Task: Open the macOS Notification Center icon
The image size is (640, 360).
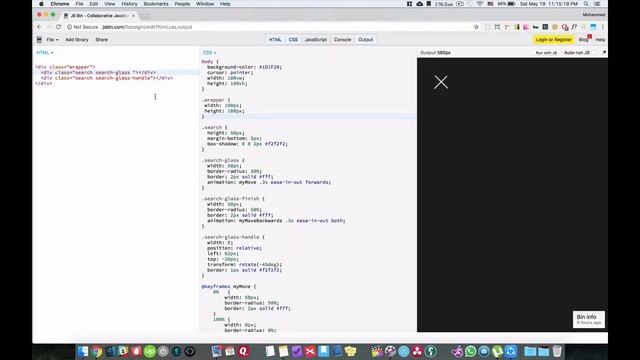Action: pyautogui.click(x=597, y=4)
